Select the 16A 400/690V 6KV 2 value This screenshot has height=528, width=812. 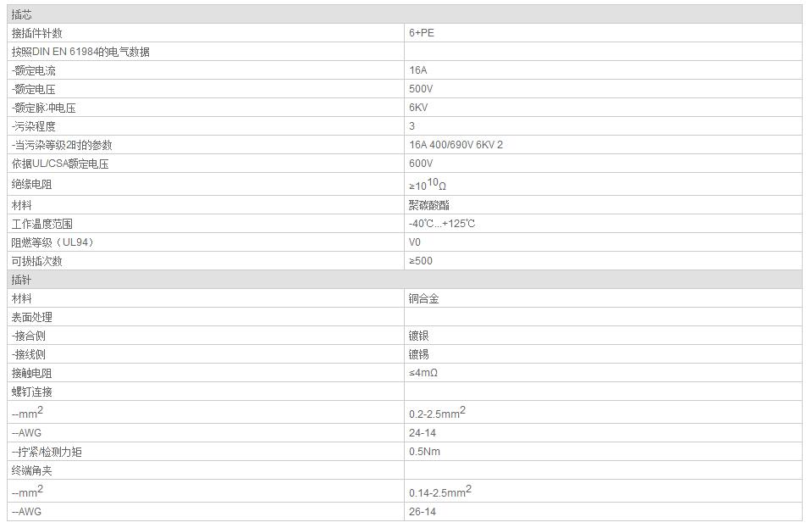pyautogui.click(x=456, y=145)
